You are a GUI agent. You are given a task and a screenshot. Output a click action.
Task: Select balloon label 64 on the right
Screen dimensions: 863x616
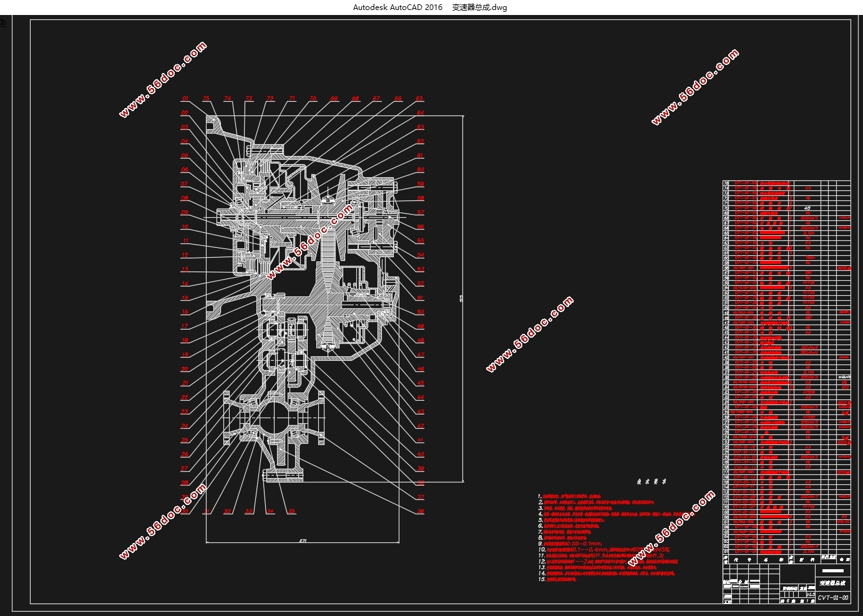[420, 113]
